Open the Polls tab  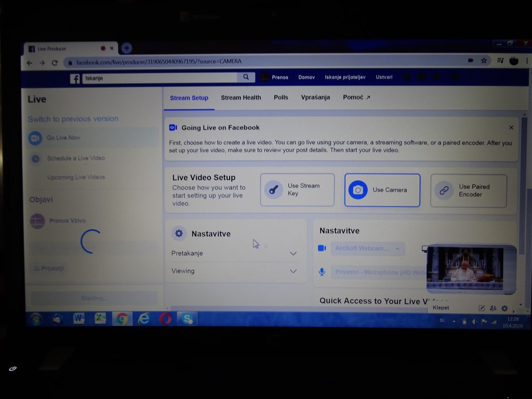click(281, 98)
